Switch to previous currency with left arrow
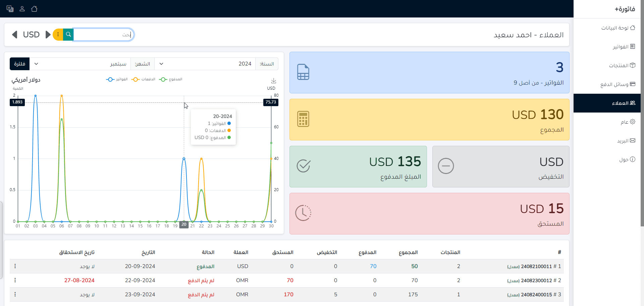 click(14, 35)
